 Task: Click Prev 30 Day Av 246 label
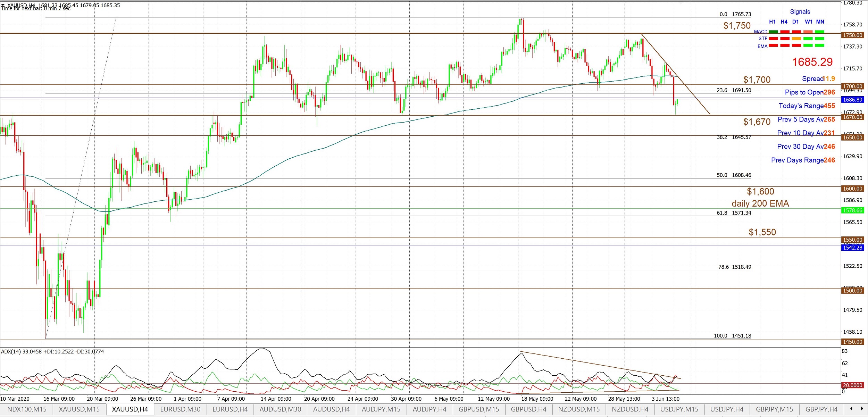806,147
